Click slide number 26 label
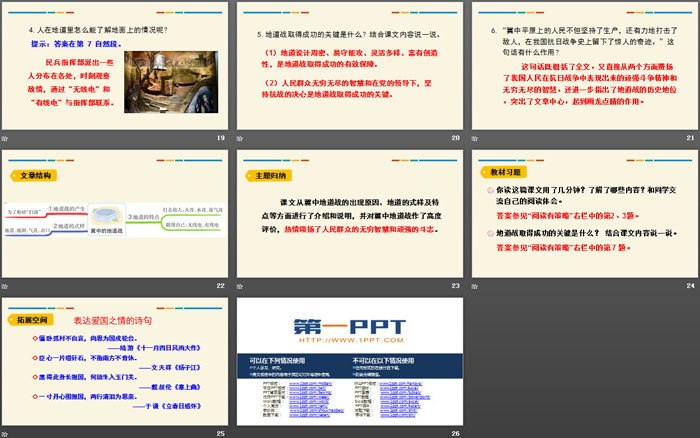This screenshot has width=700, height=438. coord(455,433)
